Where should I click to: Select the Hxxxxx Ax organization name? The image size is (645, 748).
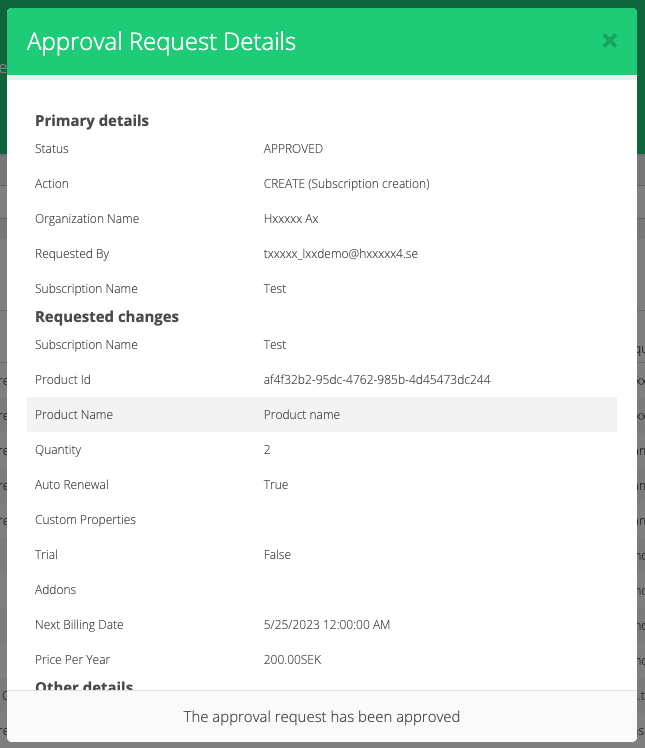point(291,219)
